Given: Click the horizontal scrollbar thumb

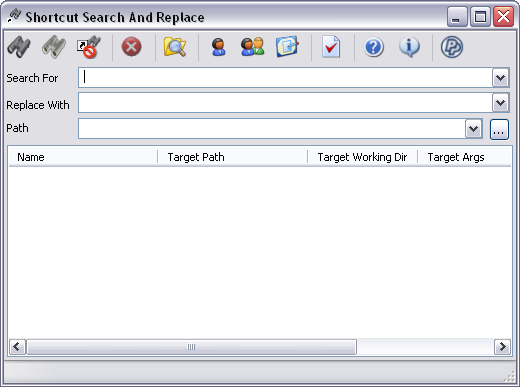Looking at the screenshot, I should [191, 347].
